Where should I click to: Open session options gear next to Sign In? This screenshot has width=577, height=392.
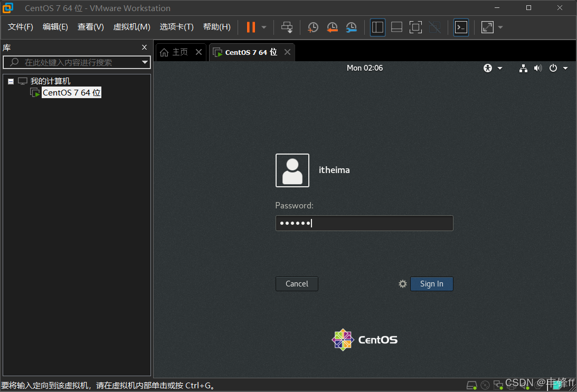[x=403, y=284]
